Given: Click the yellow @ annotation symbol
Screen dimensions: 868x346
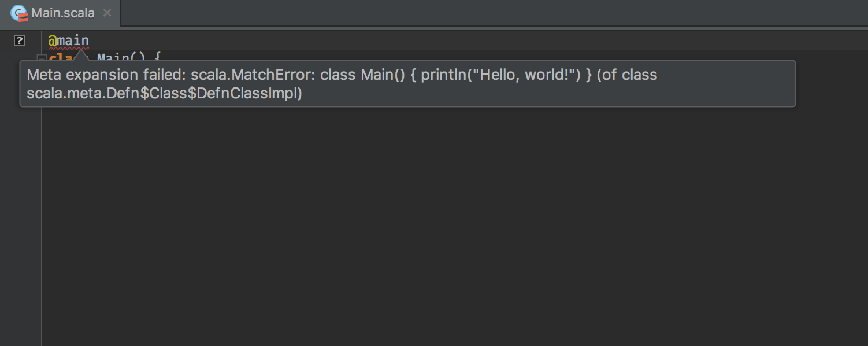Looking at the screenshot, I should (52, 41).
